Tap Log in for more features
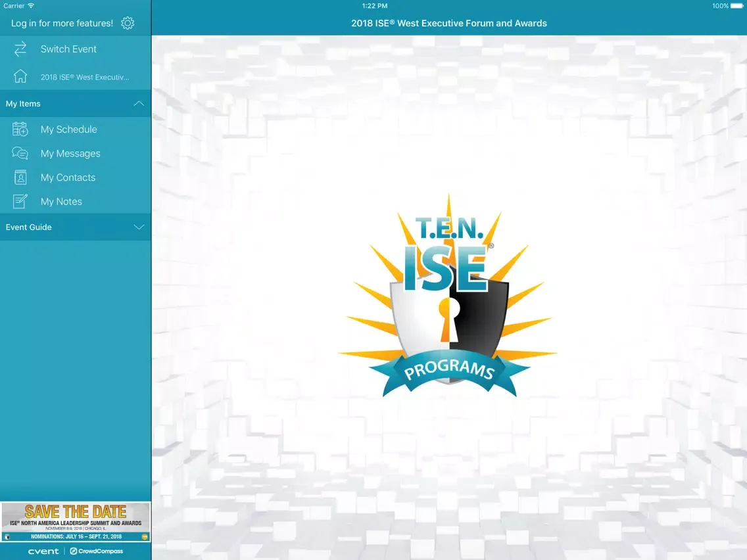Screen dimensions: 747x560 click(62, 23)
